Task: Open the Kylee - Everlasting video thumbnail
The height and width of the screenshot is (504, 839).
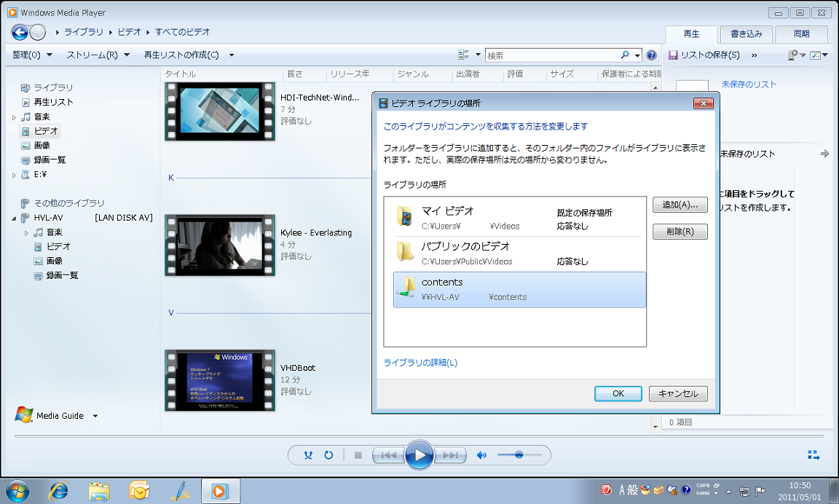Action: pyautogui.click(x=220, y=245)
